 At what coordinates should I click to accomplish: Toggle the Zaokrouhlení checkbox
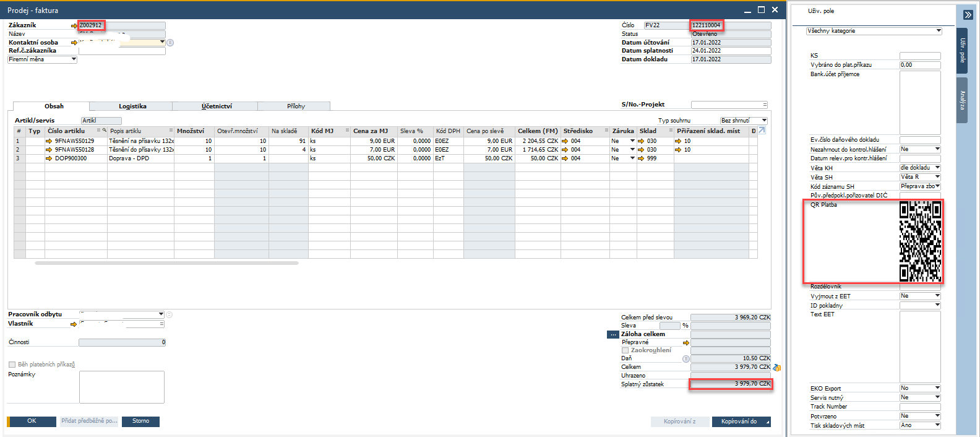click(625, 350)
